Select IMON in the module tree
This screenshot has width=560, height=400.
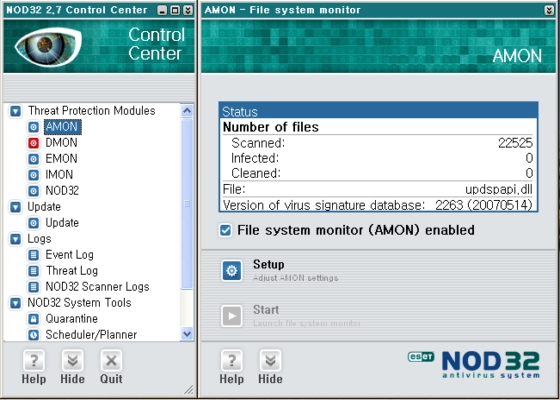(x=59, y=175)
